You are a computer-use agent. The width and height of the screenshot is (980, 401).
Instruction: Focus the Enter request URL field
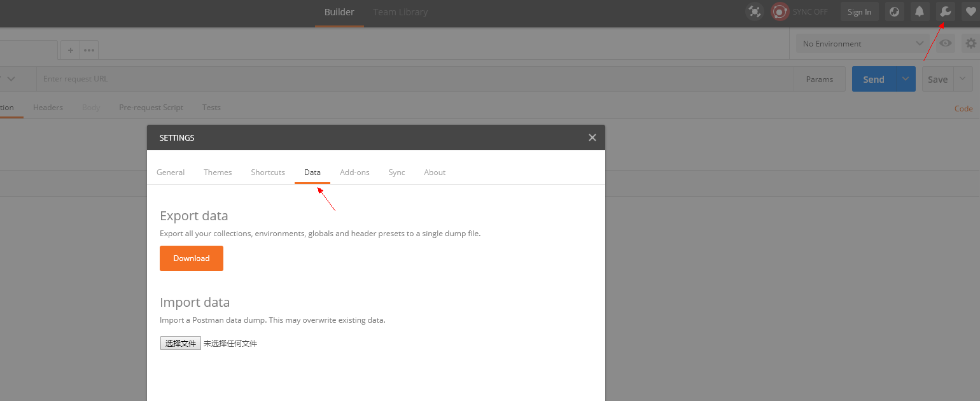(x=414, y=79)
